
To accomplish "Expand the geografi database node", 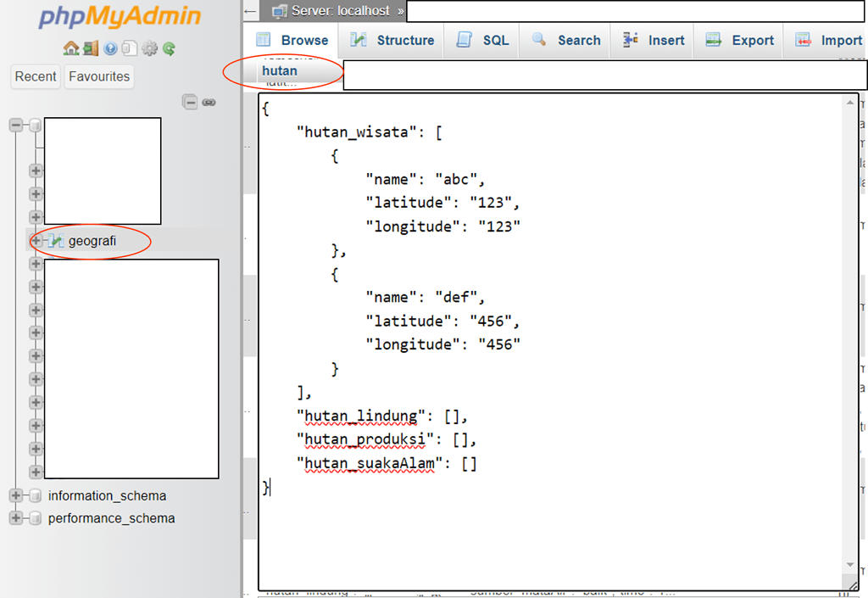I will [x=35, y=241].
